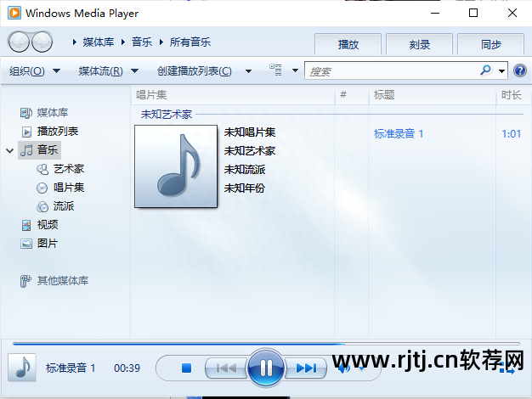Click the 未知艺术家 text beside the album art

click(x=249, y=150)
